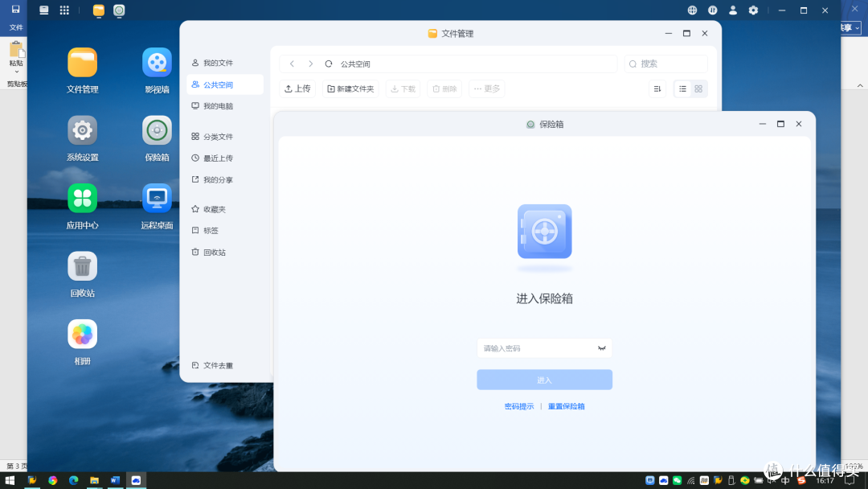Switch file manager to list view
This screenshot has height=489, width=868.
(x=682, y=88)
